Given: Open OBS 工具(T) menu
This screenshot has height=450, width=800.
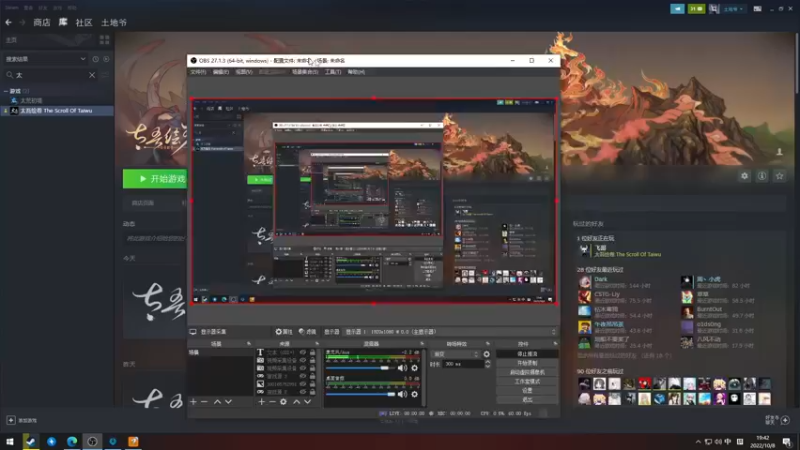Looking at the screenshot, I should point(333,72).
